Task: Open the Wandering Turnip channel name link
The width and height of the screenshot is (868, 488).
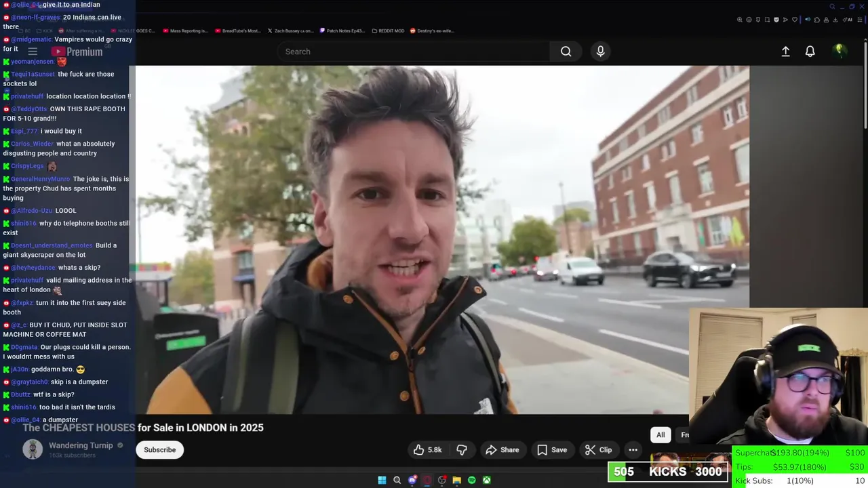Action: click(81, 445)
